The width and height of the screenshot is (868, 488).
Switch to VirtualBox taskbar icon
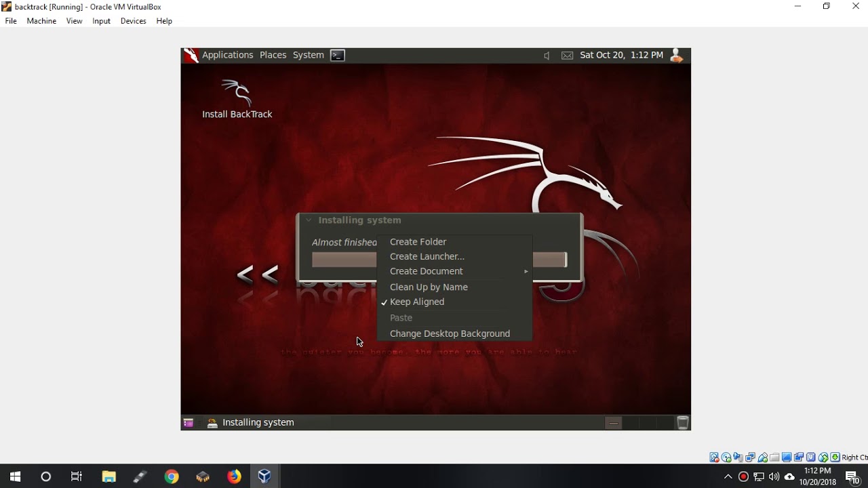coord(264,476)
